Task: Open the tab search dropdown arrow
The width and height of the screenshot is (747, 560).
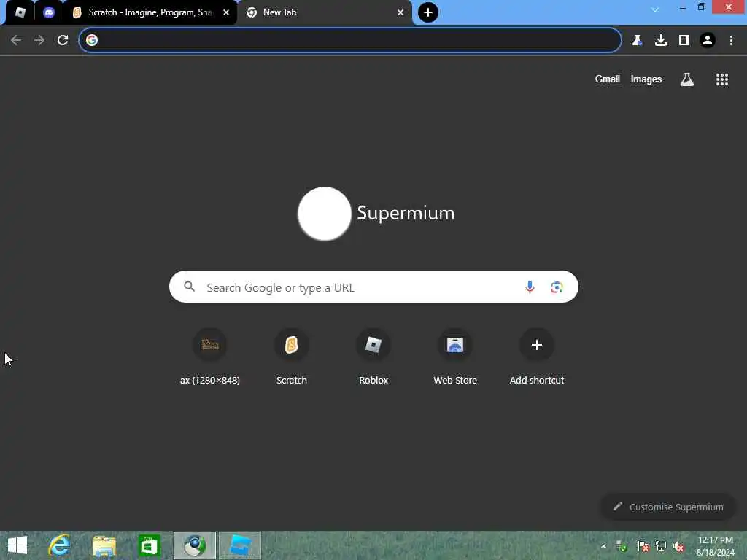Action: 655,9
